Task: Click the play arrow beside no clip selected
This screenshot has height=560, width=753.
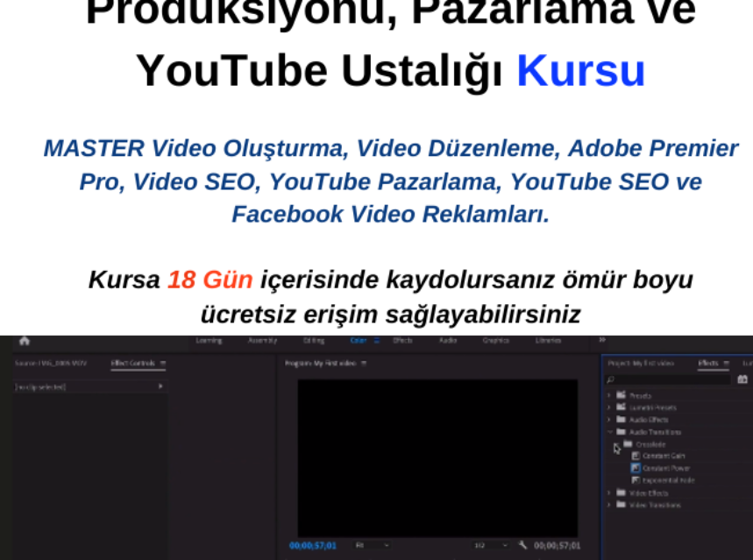Action: pyautogui.click(x=160, y=386)
